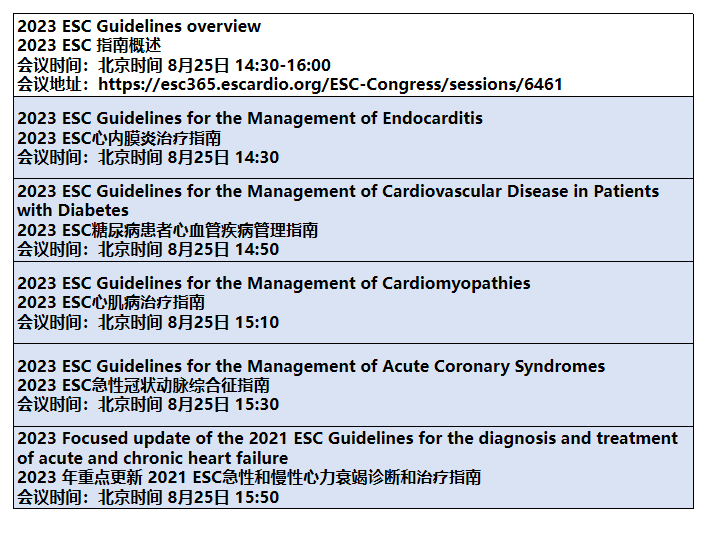Open the esc365.escardio.org session URL
Screen dimensions: 709x547
click(x=330, y=85)
